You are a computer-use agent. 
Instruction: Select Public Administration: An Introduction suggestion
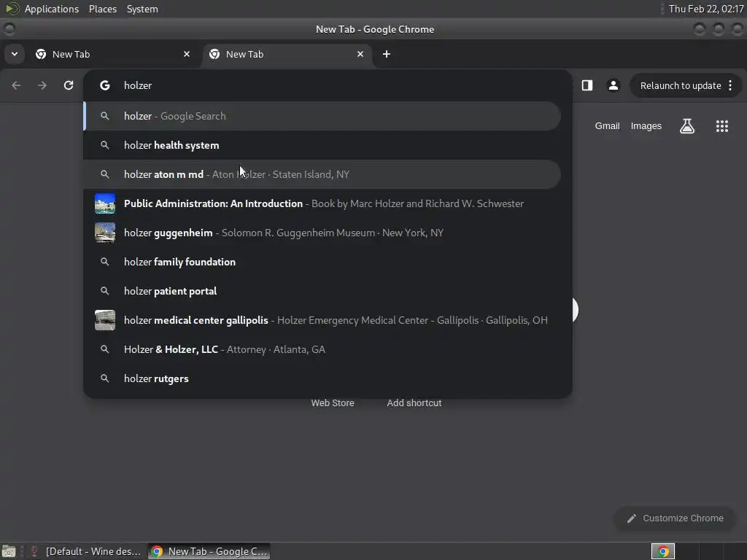(x=322, y=203)
